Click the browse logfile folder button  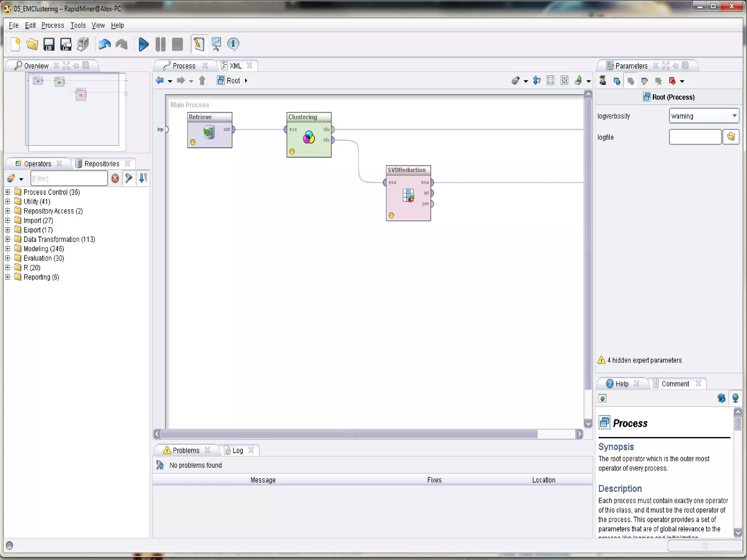tap(731, 137)
